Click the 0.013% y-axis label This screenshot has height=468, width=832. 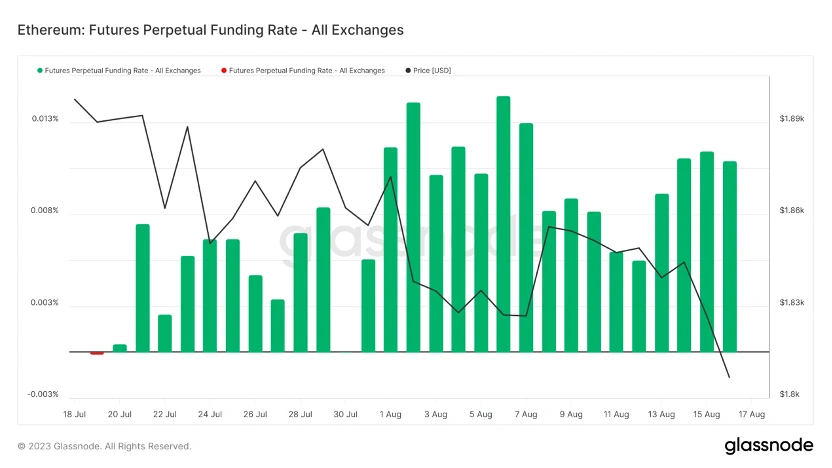point(46,119)
